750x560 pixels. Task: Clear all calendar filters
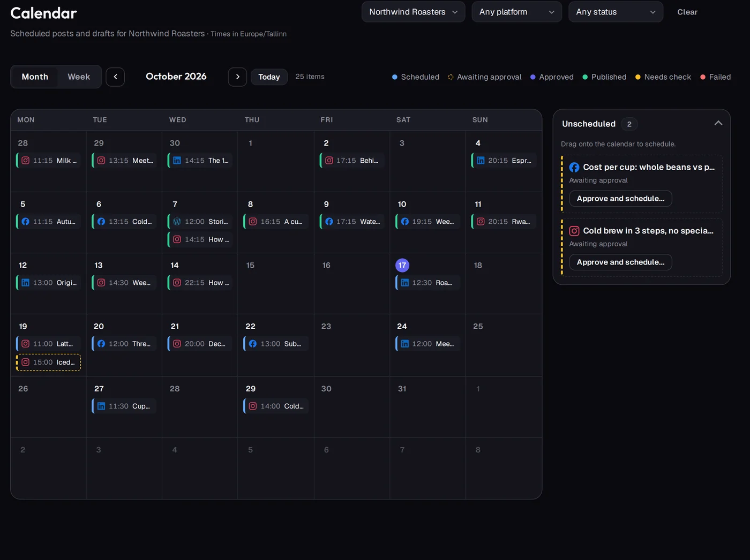click(x=687, y=12)
